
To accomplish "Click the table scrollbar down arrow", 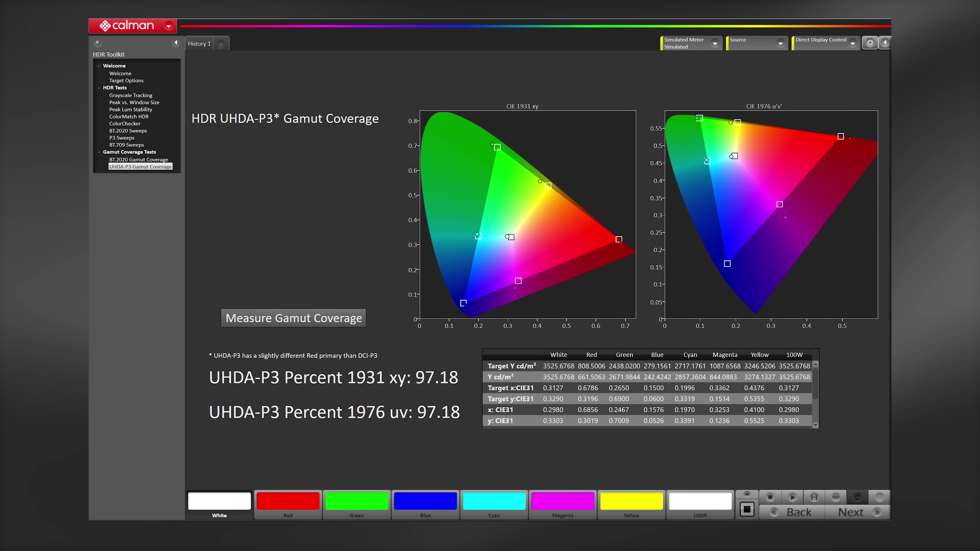I will click(815, 425).
